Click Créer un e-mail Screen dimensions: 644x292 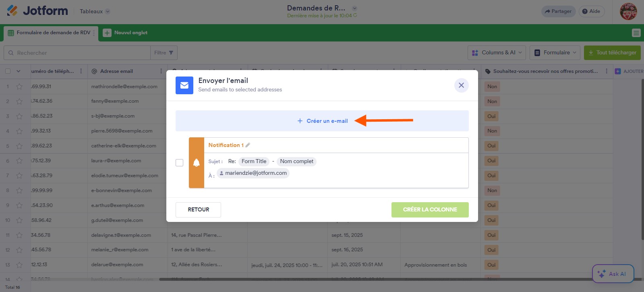pyautogui.click(x=323, y=121)
